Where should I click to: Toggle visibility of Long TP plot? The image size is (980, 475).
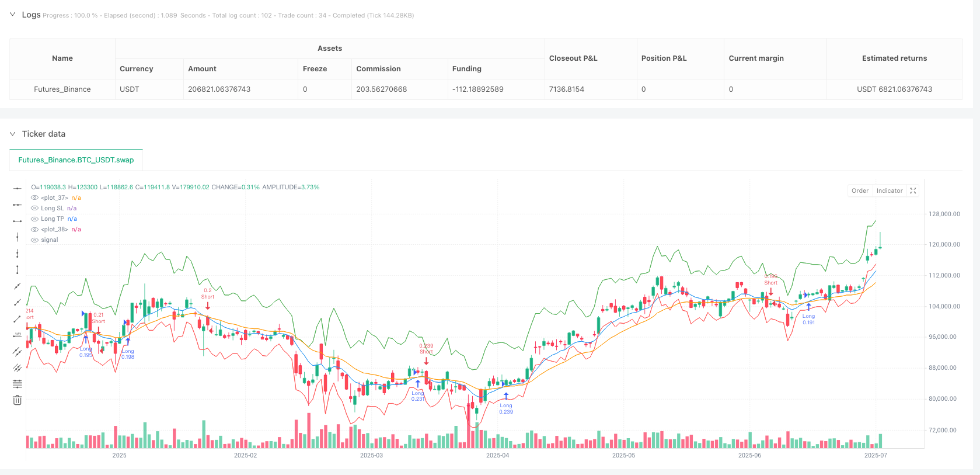coord(34,219)
